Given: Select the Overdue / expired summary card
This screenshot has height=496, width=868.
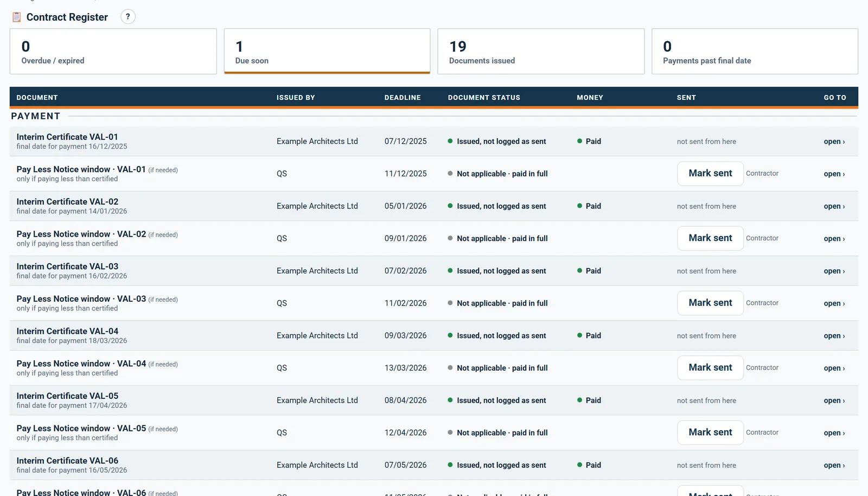Looking at the screenshot, I should pyautogui.click(x=113, y=52).
